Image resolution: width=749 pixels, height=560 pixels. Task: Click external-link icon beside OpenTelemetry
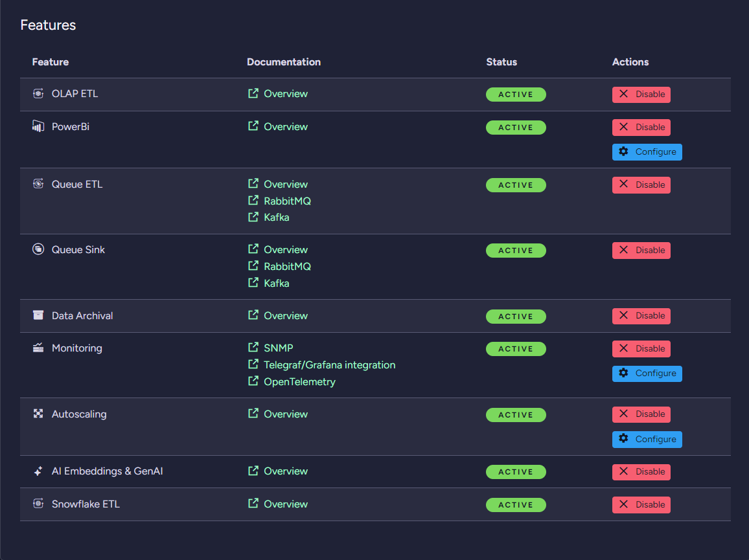coord(253,381)
